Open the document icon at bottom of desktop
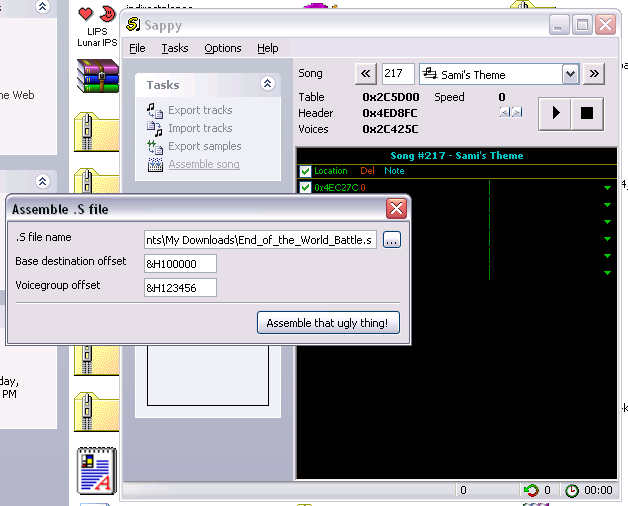 [x=97, y=471]
